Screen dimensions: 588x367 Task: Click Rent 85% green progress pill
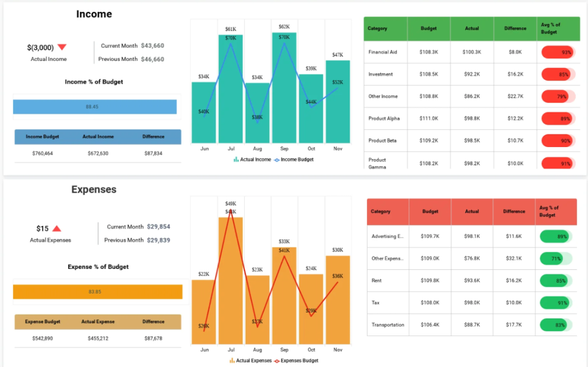[x=556, y=281]
